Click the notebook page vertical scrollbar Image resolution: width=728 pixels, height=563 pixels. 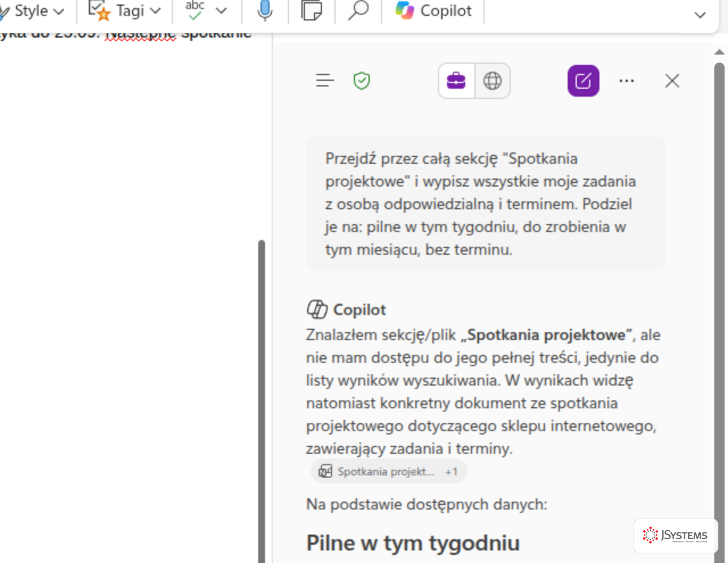coord(262,401)
